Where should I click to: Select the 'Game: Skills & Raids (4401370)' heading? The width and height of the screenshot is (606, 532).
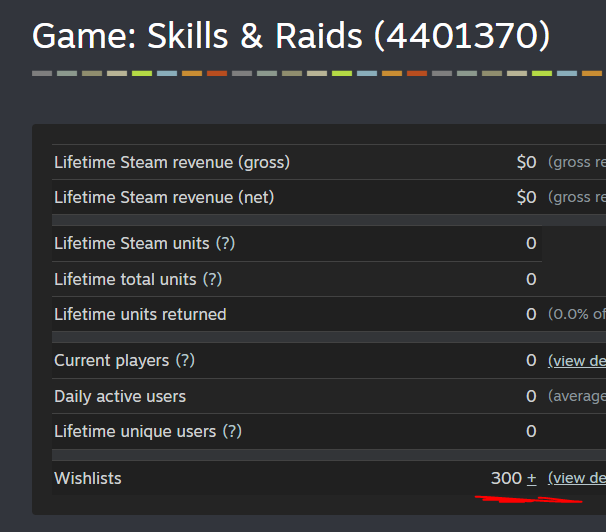tap(291, 36)
